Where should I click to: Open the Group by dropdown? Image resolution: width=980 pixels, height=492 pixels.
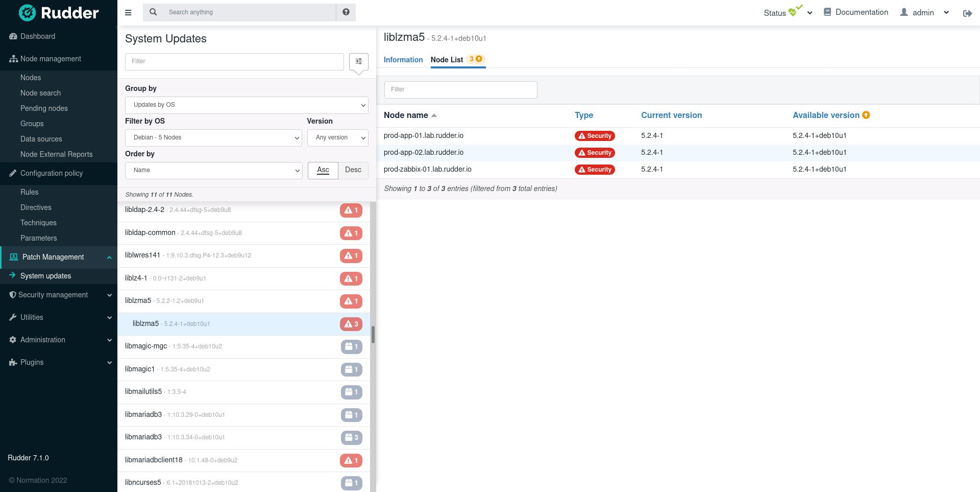coord(247,105)
